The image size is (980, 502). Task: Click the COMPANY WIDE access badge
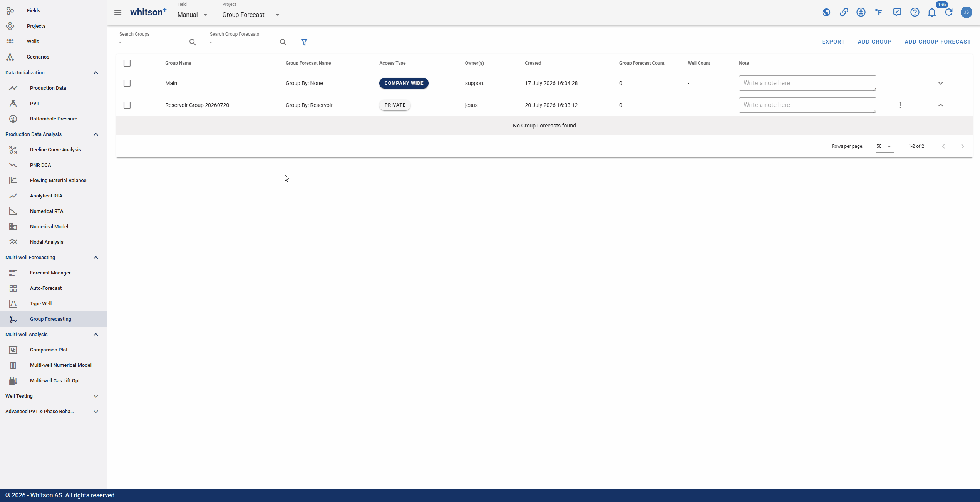(404, 83)
